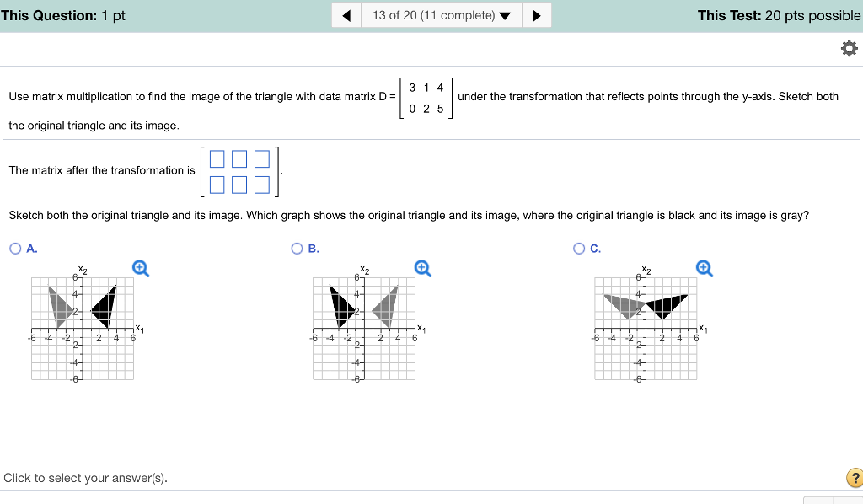Open the settings gear icon
The height and width of the screenshot is (504, 863).
(x=849, y=48)
